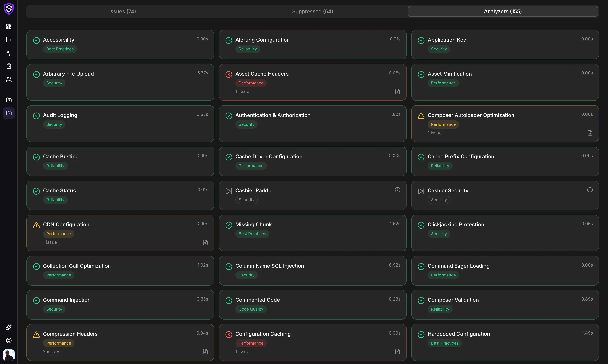Viewport: 608px width, 364px height.
Task: Select the Analyzers (155) tab
Action: click(x=503, y=12)
